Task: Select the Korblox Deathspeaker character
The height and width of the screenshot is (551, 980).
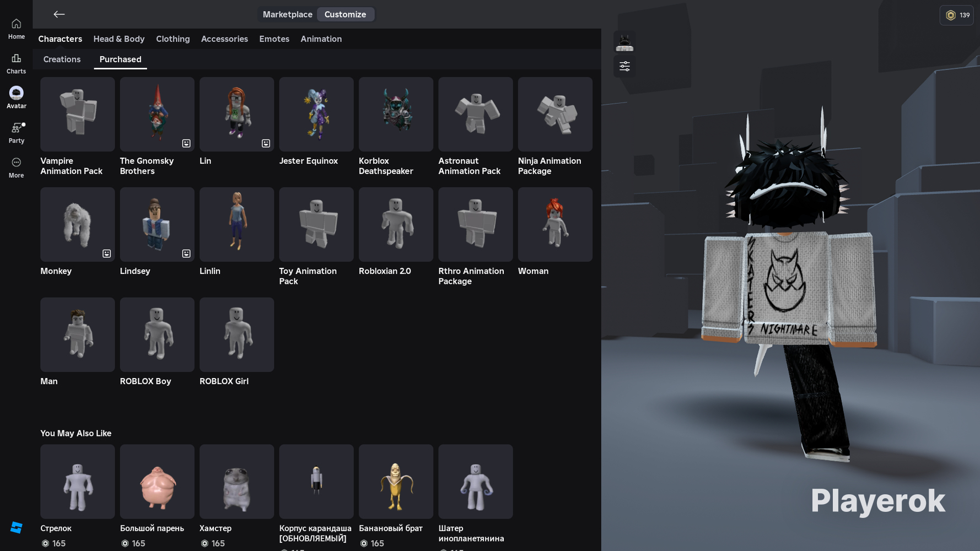Action: click(396, 114)
